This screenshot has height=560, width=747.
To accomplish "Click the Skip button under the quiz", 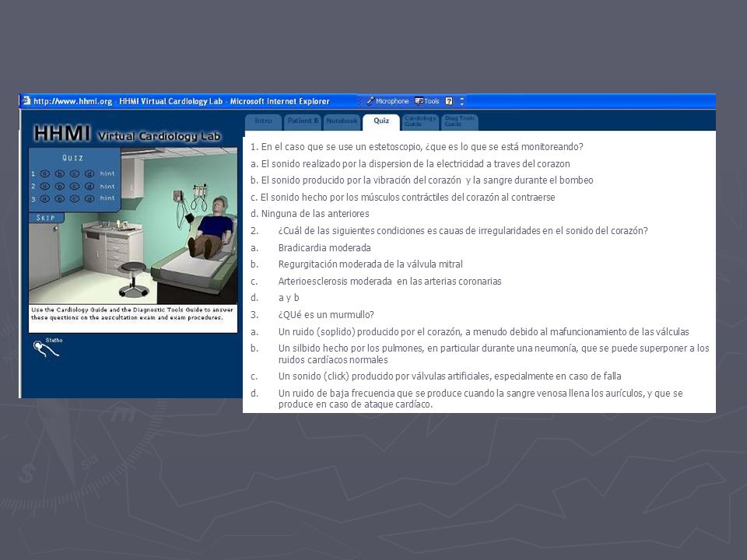I will click(x=46, y=218).
